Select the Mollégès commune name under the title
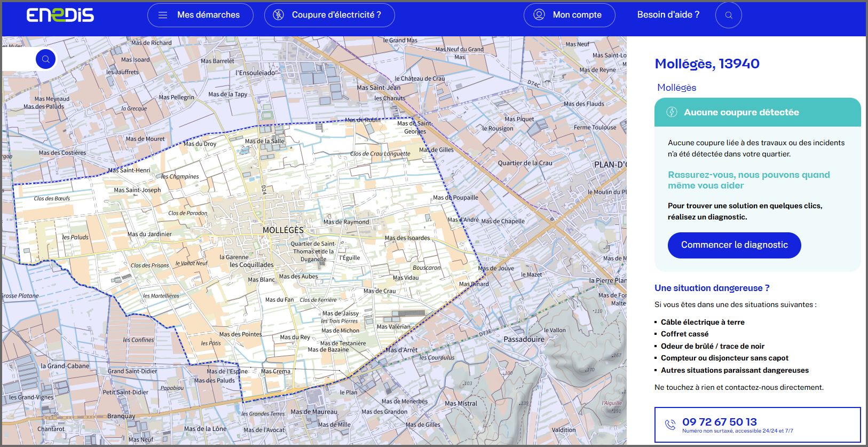Viewport: 868px width, 447px height. click(676, 88)
